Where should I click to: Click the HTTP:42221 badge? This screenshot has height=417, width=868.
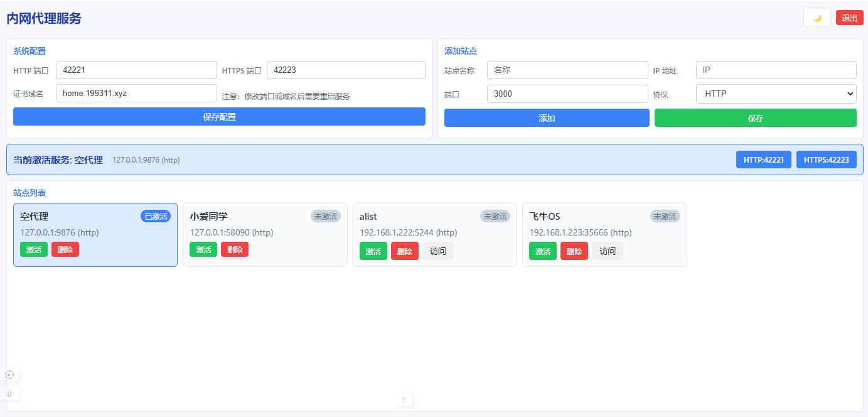[x=763, y=160]
